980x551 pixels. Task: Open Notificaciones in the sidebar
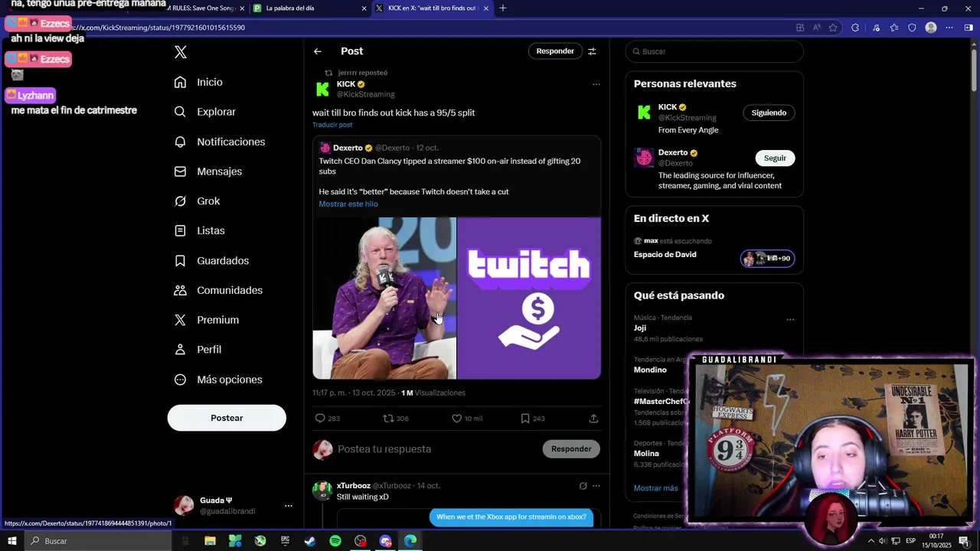[x=219, y=142]
